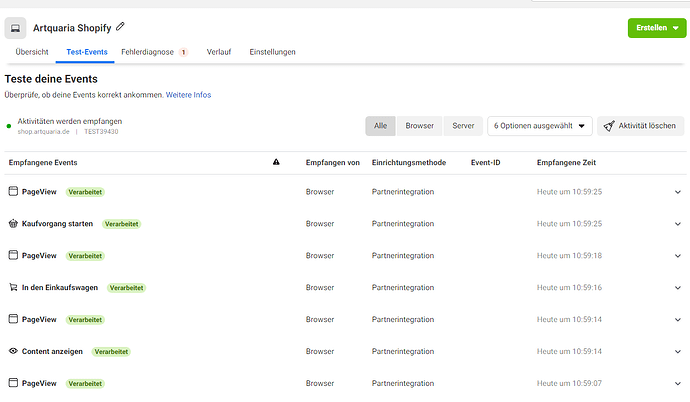Click the shopping basket icon for Kaufvorgang starten
The image size is (690, 402).
tap(13, 223)
